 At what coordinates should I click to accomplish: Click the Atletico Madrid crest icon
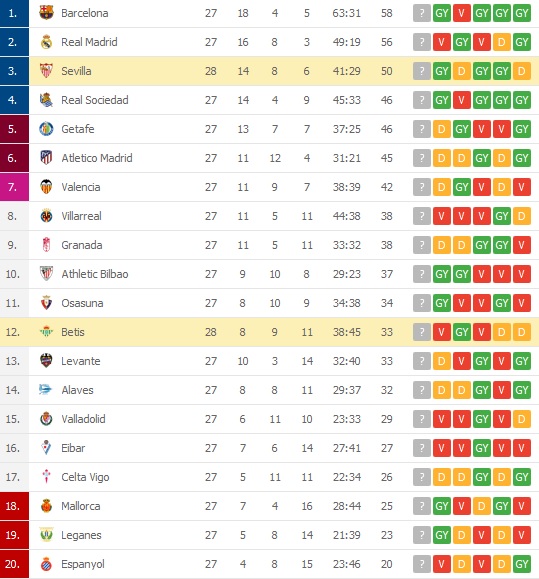pyautogui.click(x=46, y=158)
